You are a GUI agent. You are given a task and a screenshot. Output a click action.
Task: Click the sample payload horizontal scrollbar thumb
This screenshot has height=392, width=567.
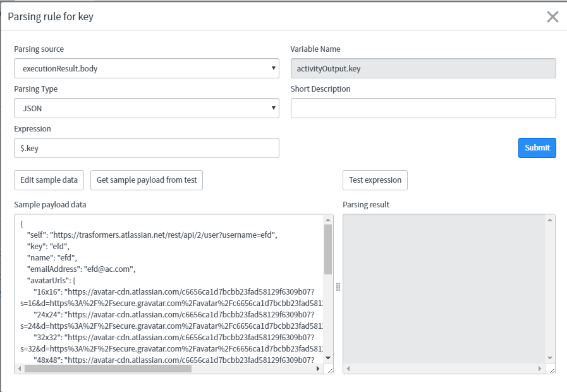coord(107,369)
